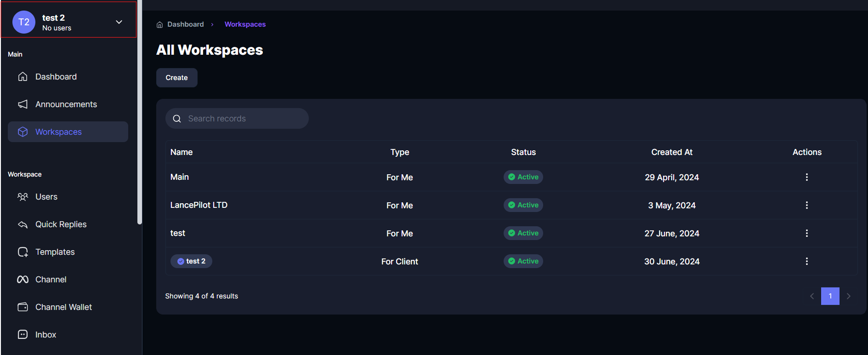Go to Dashboard via breadcrumb link

185,24
